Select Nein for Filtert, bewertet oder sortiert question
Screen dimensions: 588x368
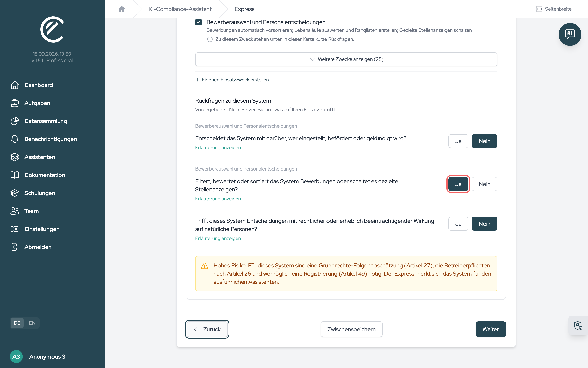(484, 184)
